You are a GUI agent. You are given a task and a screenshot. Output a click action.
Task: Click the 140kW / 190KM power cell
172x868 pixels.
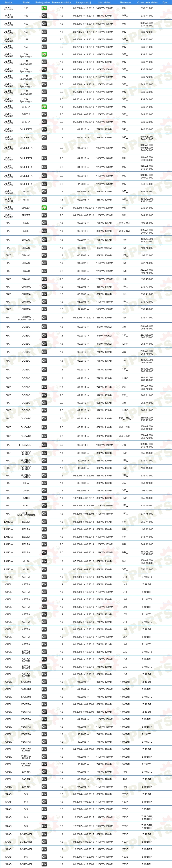click(x=104, y=537)
